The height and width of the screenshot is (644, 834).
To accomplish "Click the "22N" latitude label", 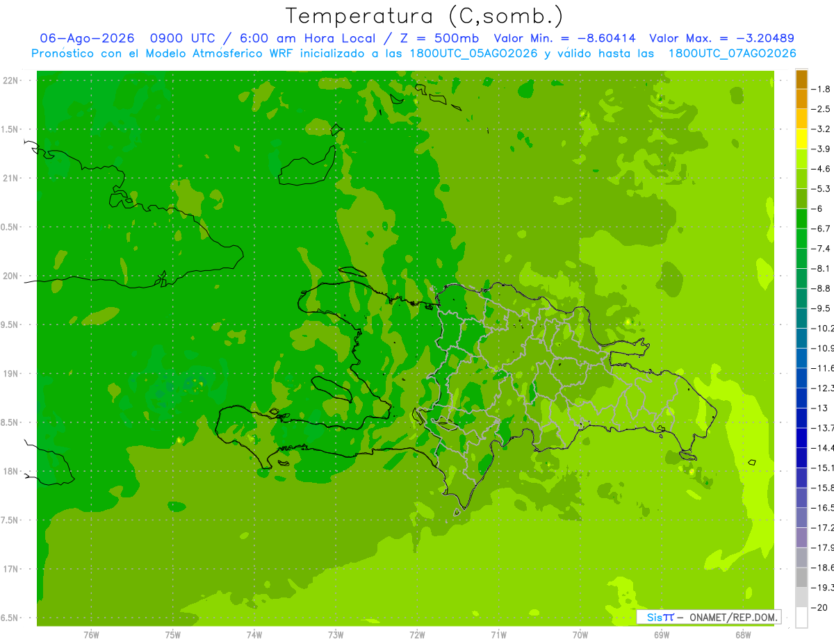I will 12,81.
